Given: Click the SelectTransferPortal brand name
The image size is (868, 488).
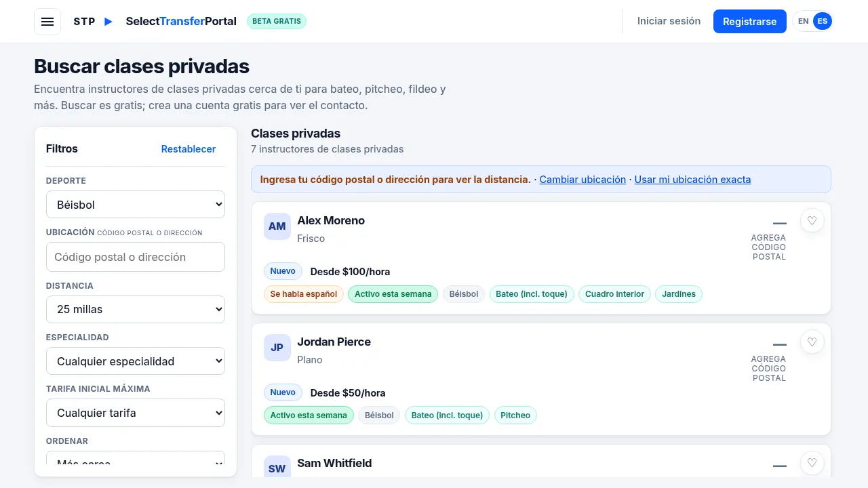Looking at the screenshot, I should coord(181,22).
